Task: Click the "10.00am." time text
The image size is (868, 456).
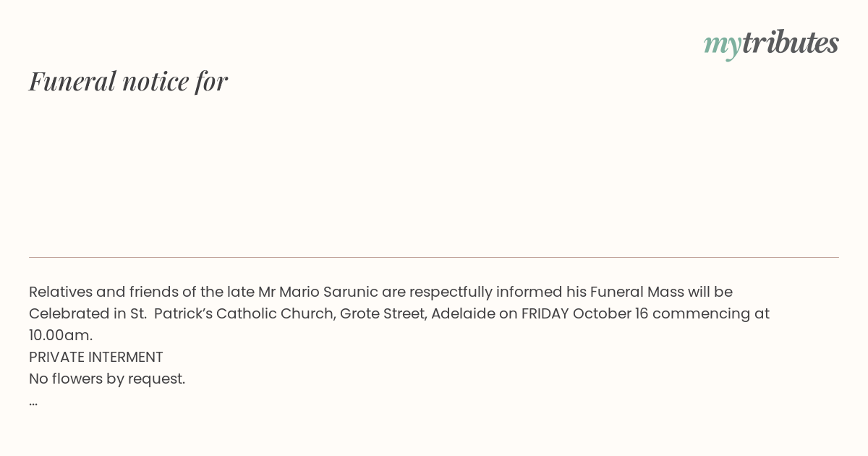Action: tap(61, 335)
